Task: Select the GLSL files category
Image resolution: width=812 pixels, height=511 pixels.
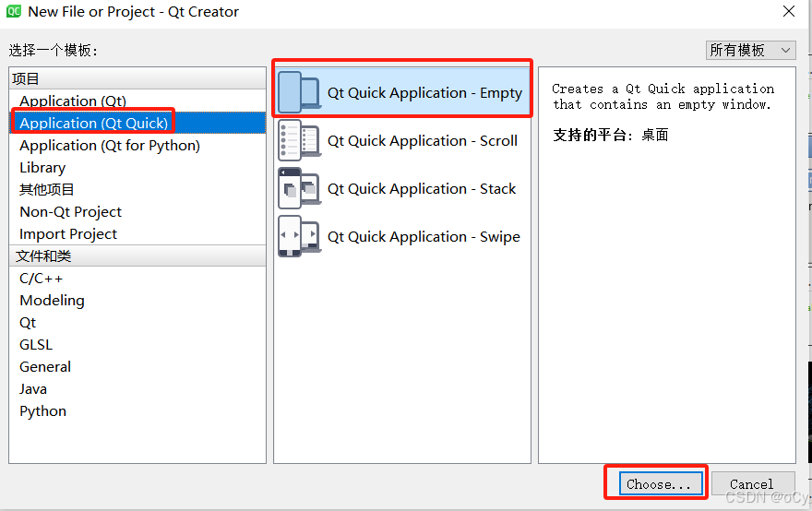Action: [x=137, y=344]
